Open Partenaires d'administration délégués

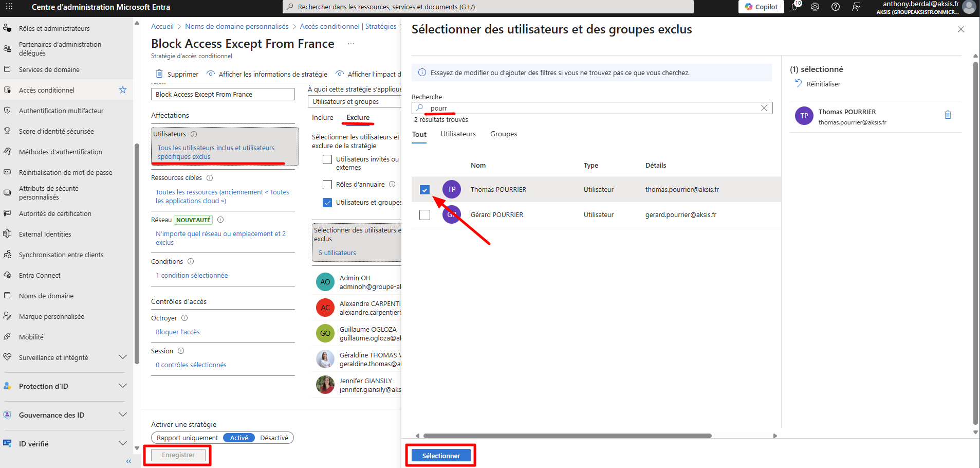[x=60, y=49]
